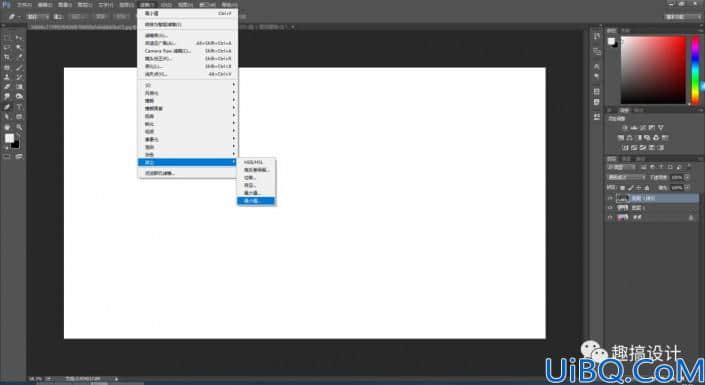The width and height of the screenshot is (705, 385).
Task: Add a Brightness/Contrast adjustment layer
Action: [625, 128]
